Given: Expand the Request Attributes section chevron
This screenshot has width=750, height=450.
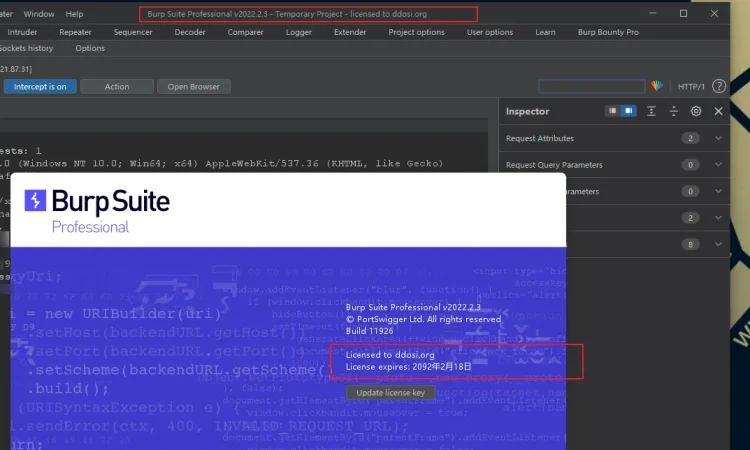Looking at the screenshot, I should tap(718, 138).
